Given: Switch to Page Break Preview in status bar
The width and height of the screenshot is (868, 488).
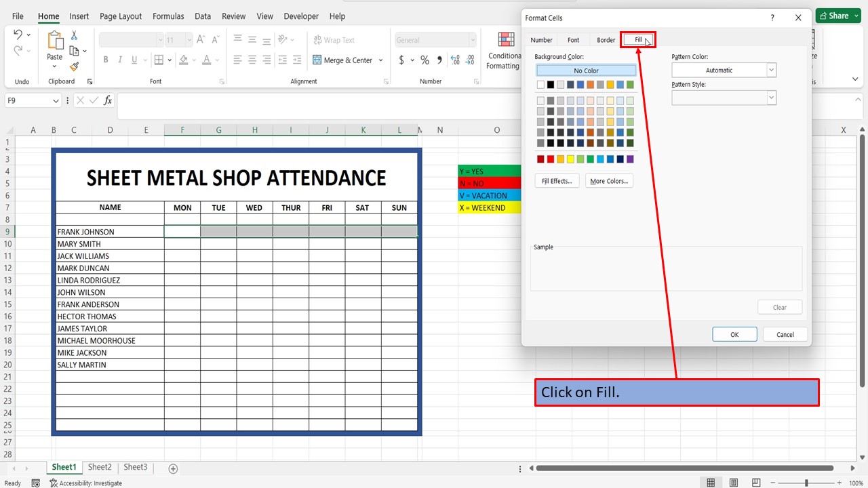Looking at the screenshot, I should pos(755,483).
